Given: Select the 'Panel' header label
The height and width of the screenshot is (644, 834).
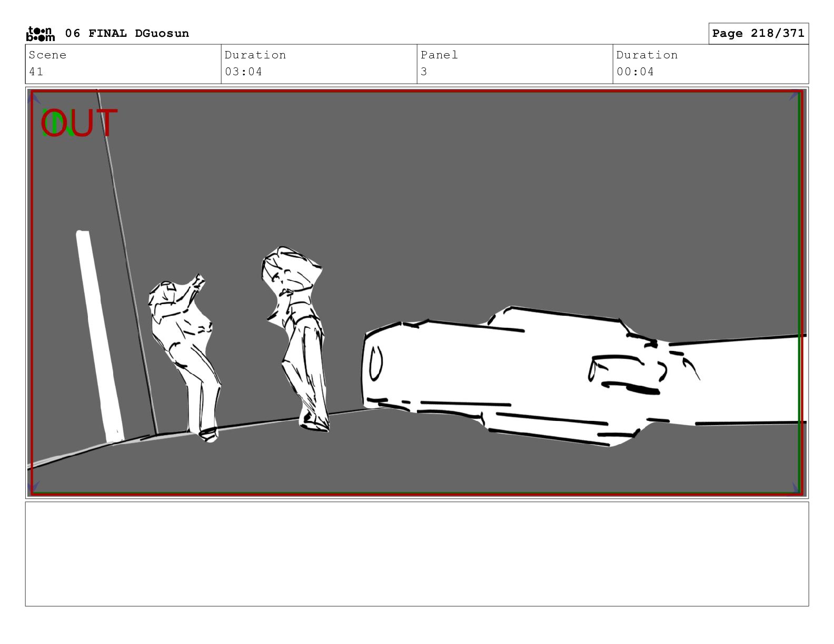Looking at the screenshot, I should tap(439, 55).
